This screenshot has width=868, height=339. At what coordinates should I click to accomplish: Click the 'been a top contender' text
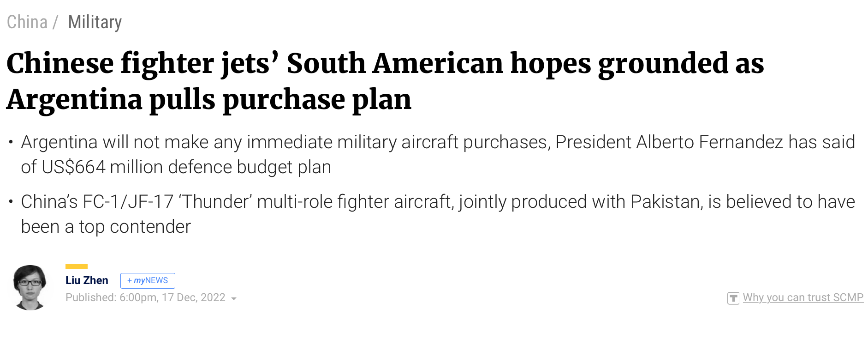click(106, 227)
